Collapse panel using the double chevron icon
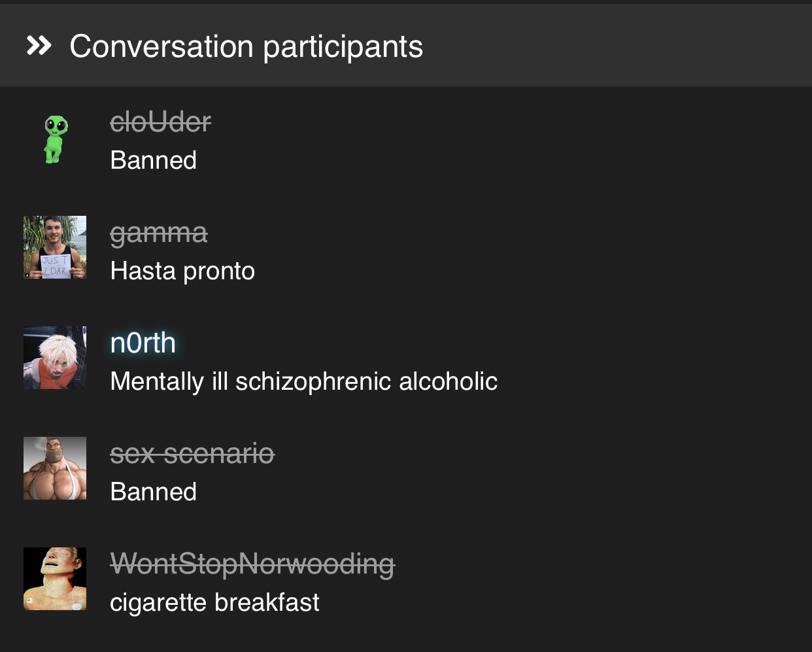Screen dimensions: 812x652 (39, 46)
